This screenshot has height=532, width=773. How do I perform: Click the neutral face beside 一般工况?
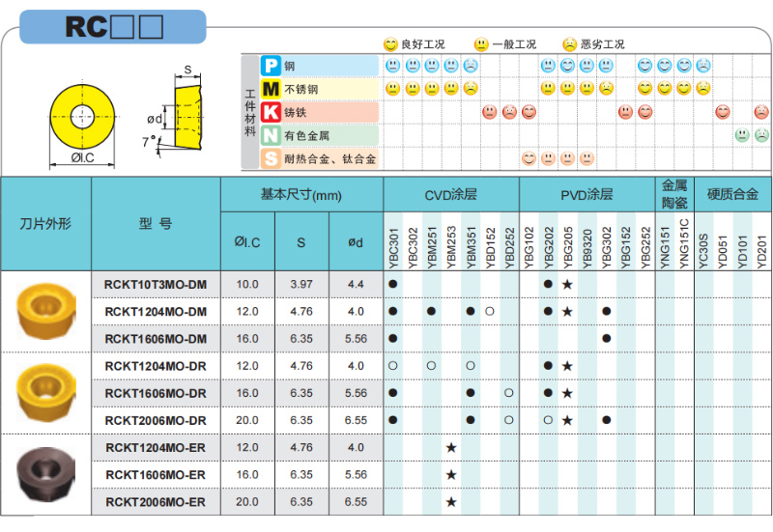tap(480, 44)
